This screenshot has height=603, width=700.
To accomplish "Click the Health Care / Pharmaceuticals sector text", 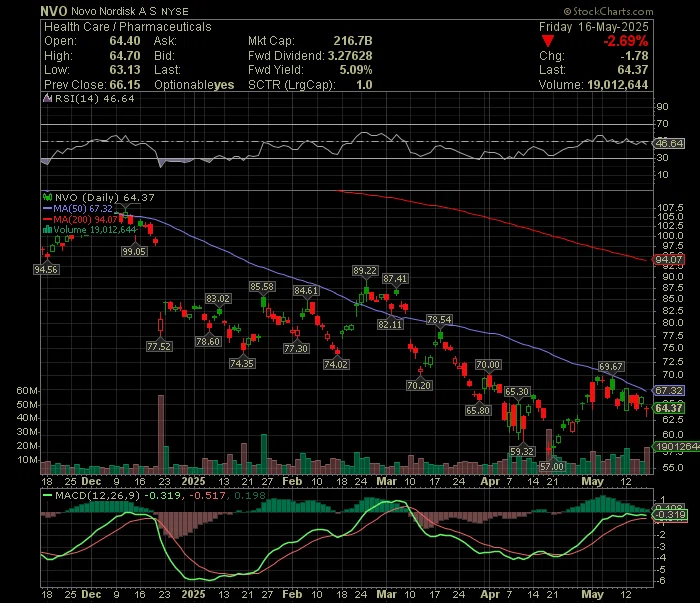I will tap(128, 27).
